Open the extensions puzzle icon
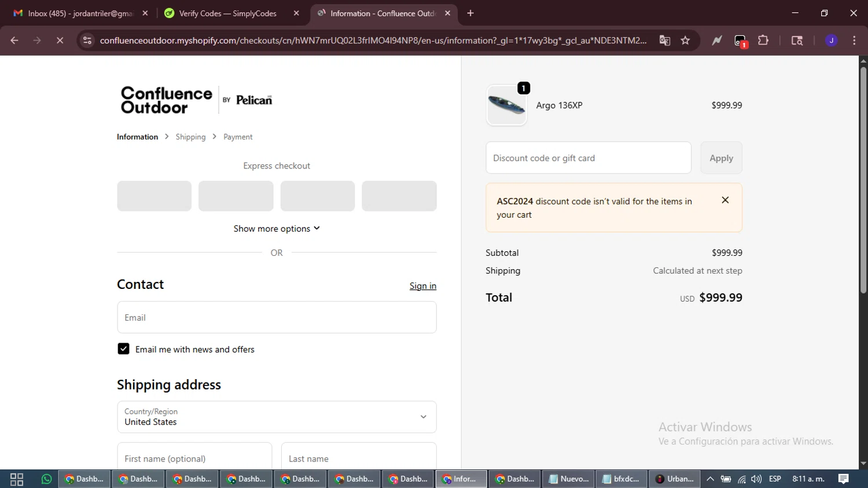The image size is (868, 488). [x=763, y=41]
